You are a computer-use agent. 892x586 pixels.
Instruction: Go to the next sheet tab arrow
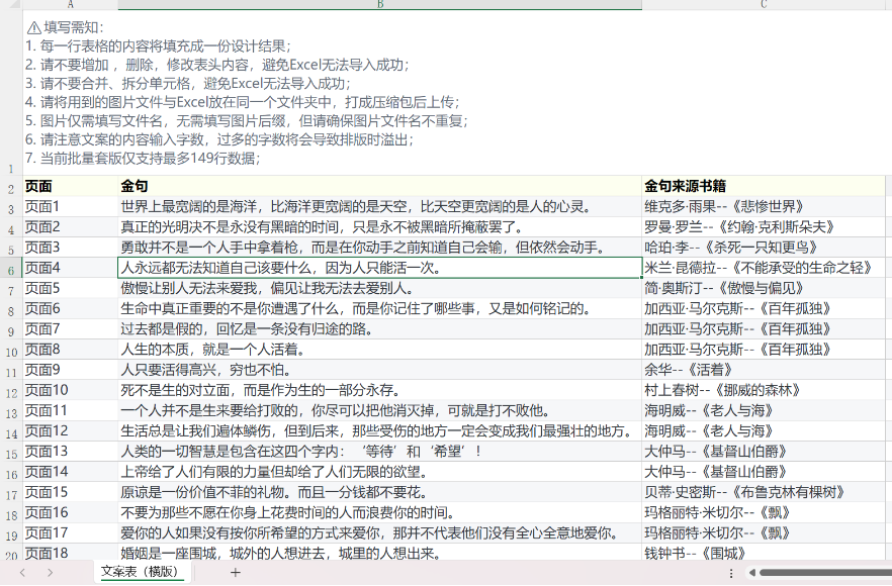pyautogui.click(x=50, y=572)
